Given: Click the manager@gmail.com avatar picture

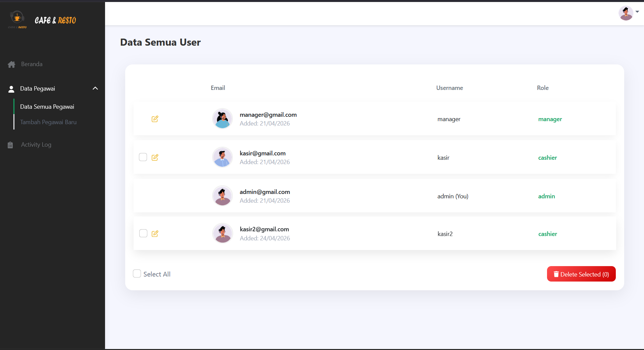Looking at the screenshot, I should [222, 118].
